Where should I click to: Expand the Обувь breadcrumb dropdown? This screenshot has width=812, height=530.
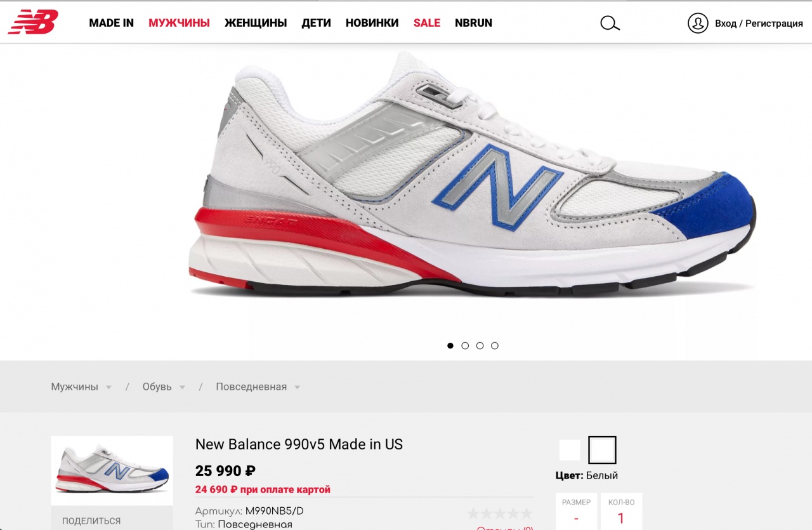[x=182, y=387]
